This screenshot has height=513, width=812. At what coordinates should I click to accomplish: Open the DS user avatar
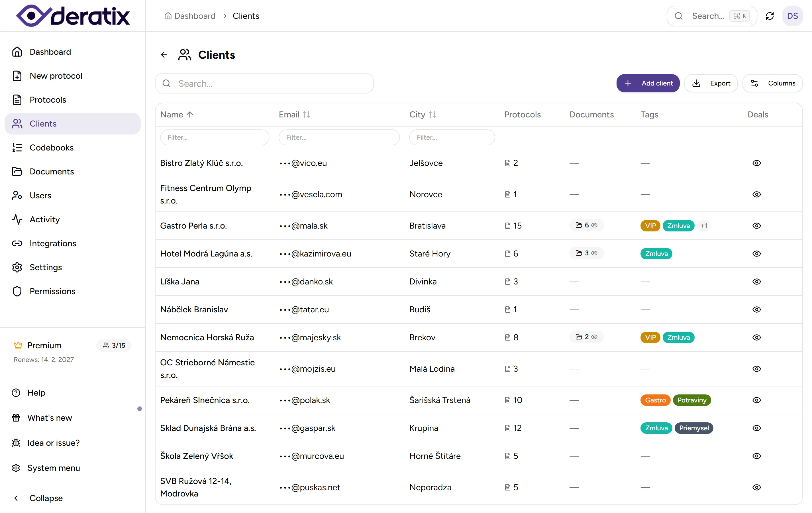tap(792, 16)
